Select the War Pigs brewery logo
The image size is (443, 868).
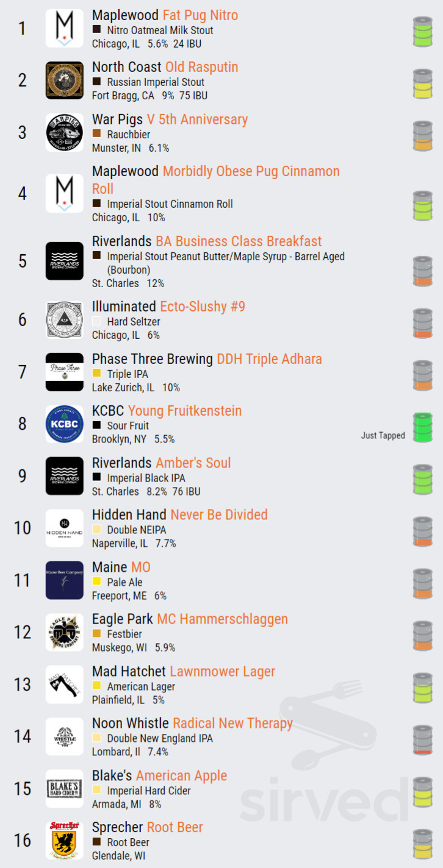click(64, 132)
